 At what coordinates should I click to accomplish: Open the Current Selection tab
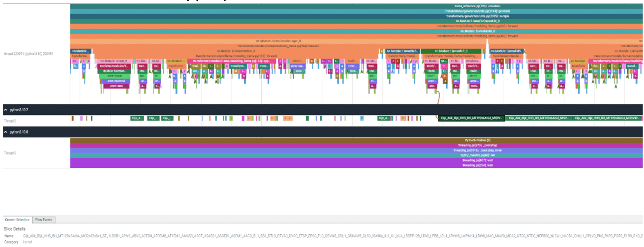tap(17, 220)
